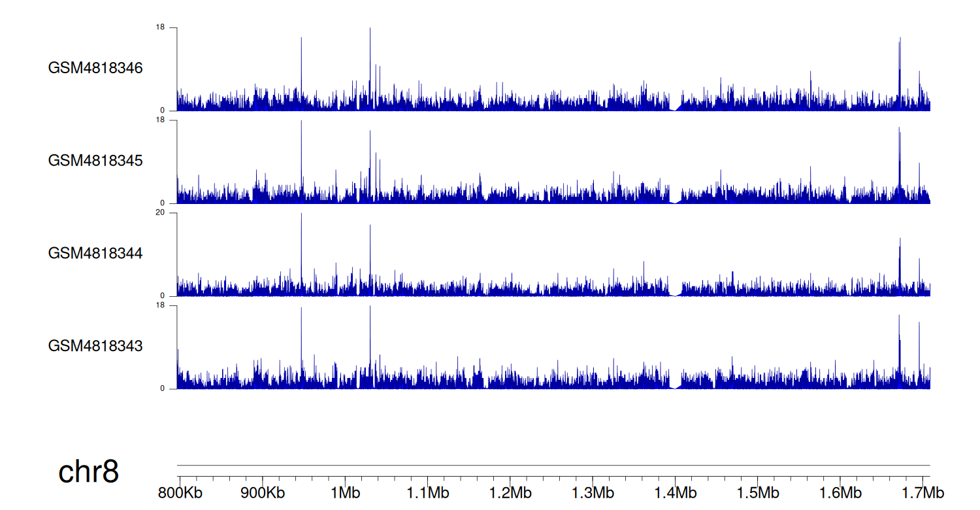Image resolution: width=980 pixels, height=510 pixels.
Task: Click the y-axis maximum value 20
Action: pyautogui.click(x=159, y=212)
